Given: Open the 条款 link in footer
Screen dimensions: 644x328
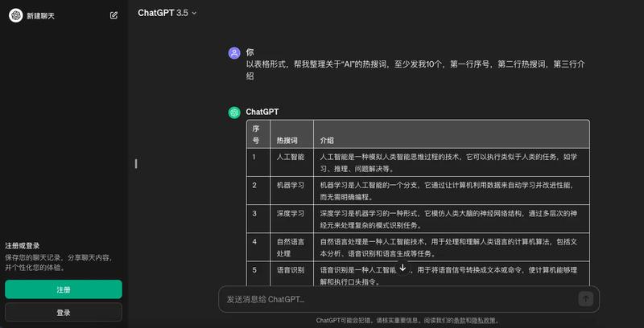Looking at the screenshot, I should (458, 320).
